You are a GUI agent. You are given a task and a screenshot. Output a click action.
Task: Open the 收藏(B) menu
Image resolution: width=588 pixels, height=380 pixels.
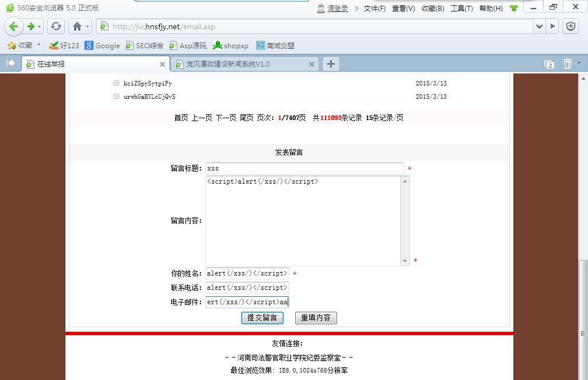coord(433,8)
